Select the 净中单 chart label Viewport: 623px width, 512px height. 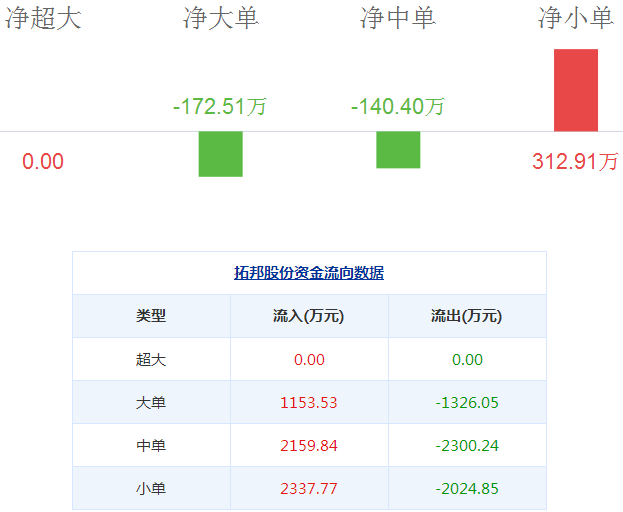coord(398,18)
